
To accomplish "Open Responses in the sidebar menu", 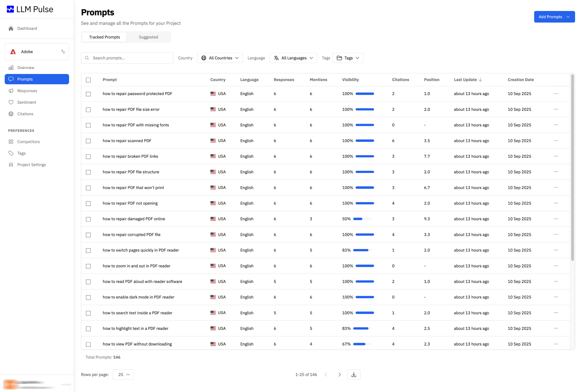I will (x=27, y=91).
